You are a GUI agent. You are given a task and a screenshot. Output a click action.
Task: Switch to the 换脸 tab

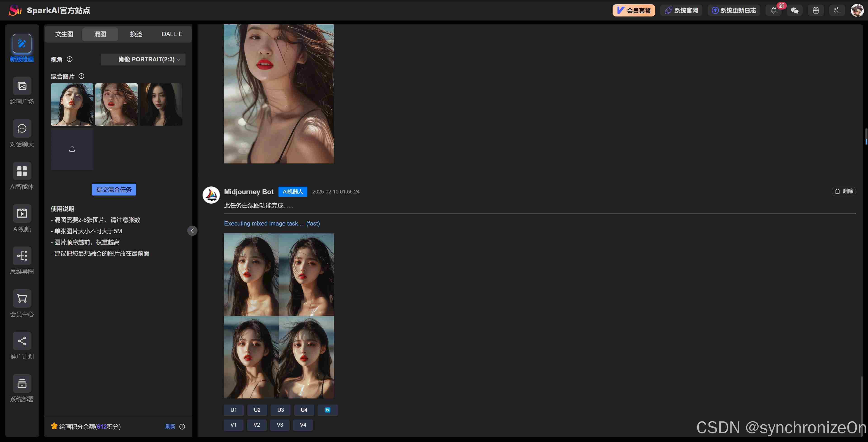click(x=136, y=34)
